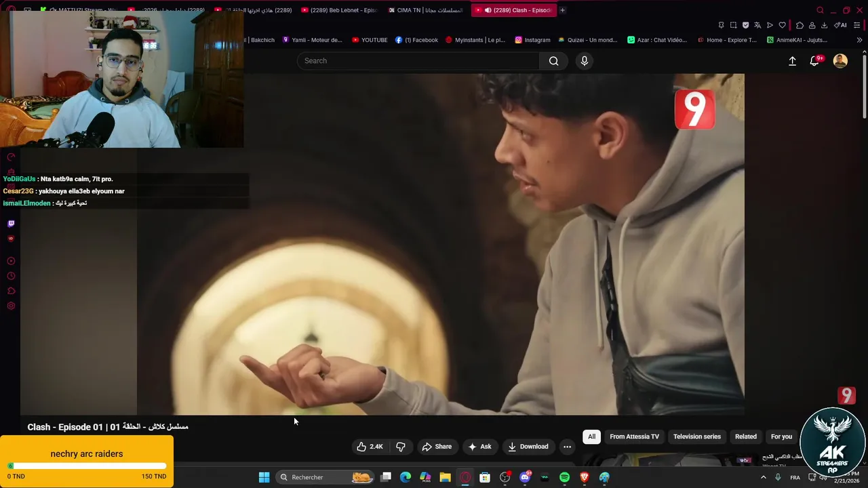Open the Task View taskbar icon
868x488 pixels.
tap(386, 477)
